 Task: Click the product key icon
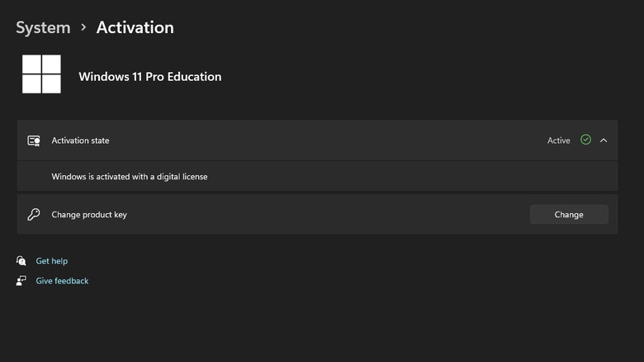(x=34, y=215)
